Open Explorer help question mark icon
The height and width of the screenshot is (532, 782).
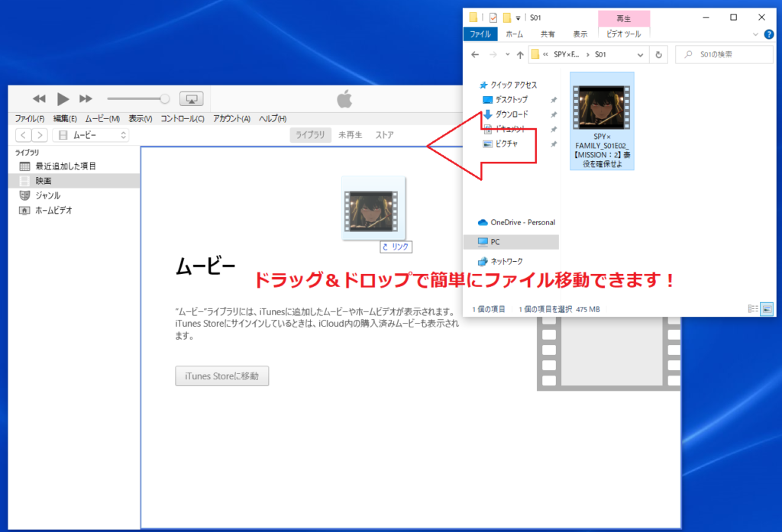point(769,34)
